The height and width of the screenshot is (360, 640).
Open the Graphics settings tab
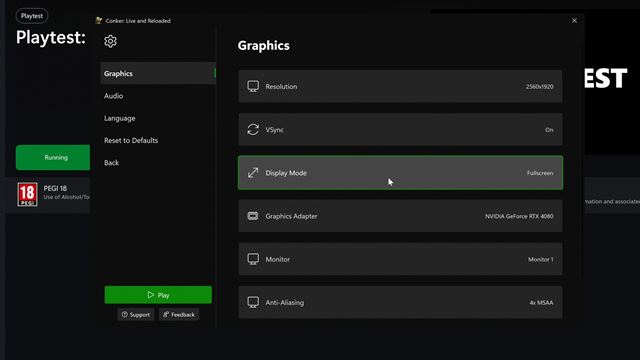(x=158, y=73)
